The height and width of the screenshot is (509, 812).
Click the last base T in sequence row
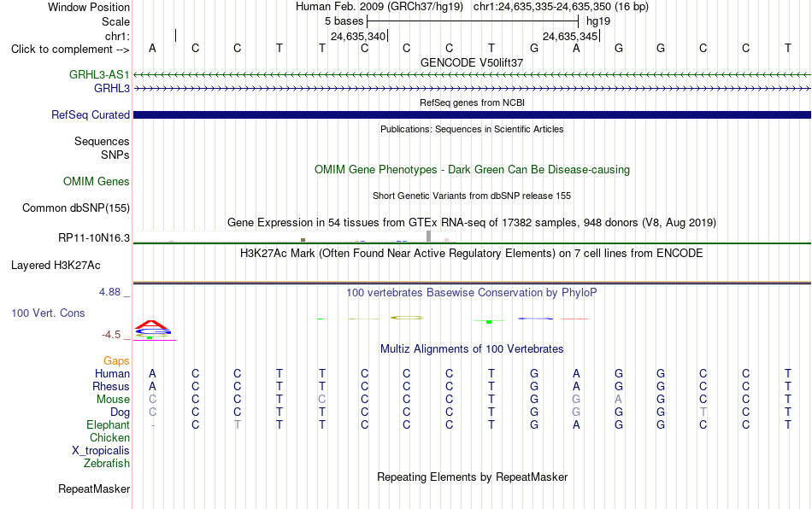(788, 48)
